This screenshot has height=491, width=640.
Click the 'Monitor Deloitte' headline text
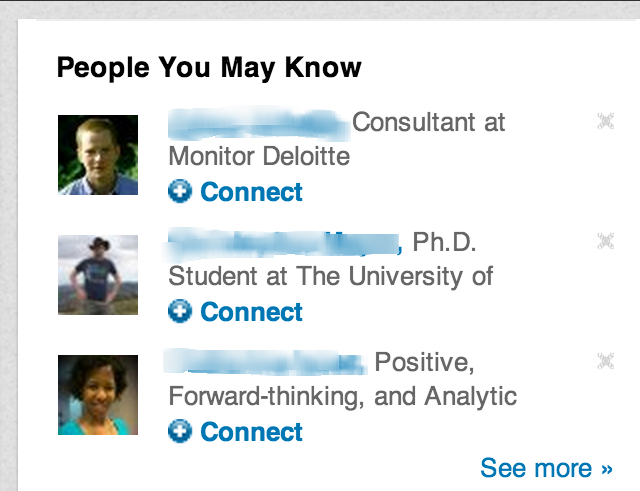point(259,157)
